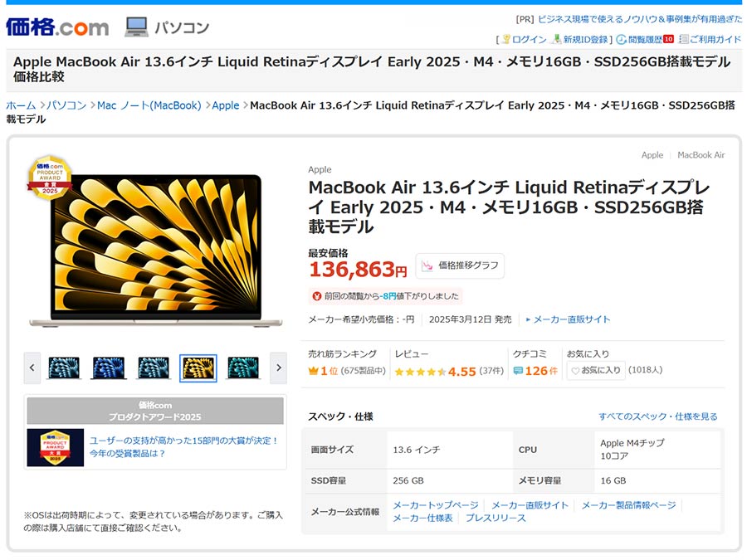Click the review star rating
This screenshot has width=747, height=560.
point(420,372)
